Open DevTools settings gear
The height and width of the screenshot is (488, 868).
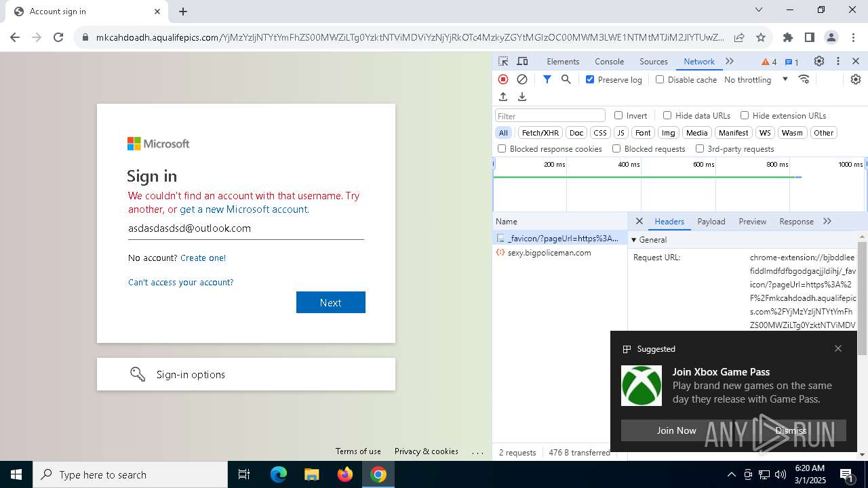pos(819,61)
